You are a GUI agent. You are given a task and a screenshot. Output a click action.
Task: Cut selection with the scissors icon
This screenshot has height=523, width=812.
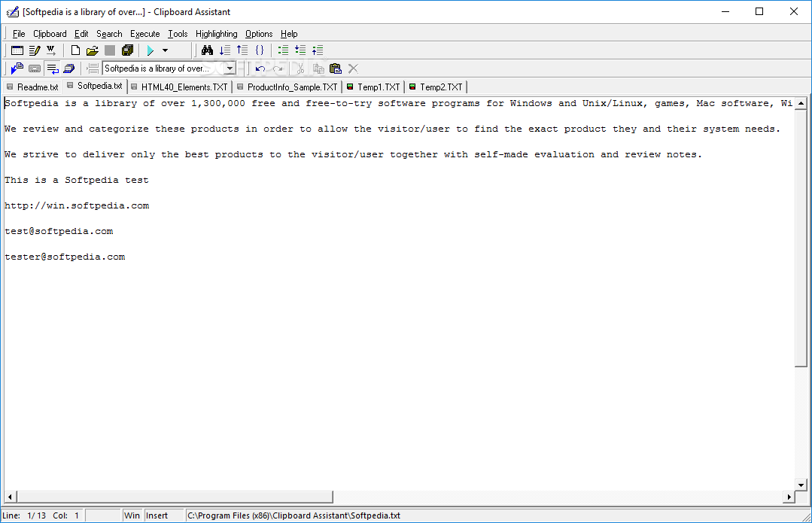[x=300, y=68]
